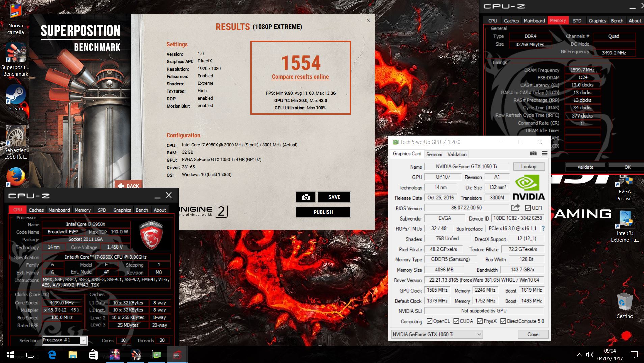
Task: Click the Bus Interface question mark help
Action: (543, 229)
